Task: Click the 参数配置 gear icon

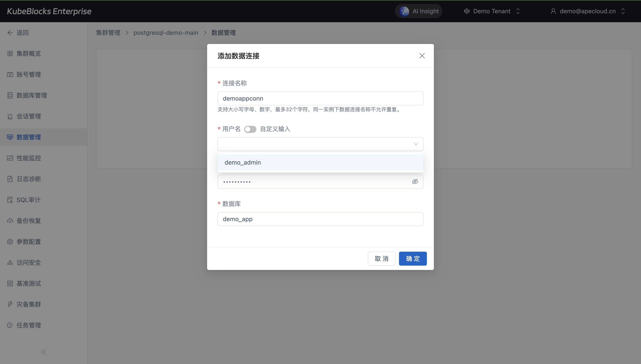Action: [10, 242]
